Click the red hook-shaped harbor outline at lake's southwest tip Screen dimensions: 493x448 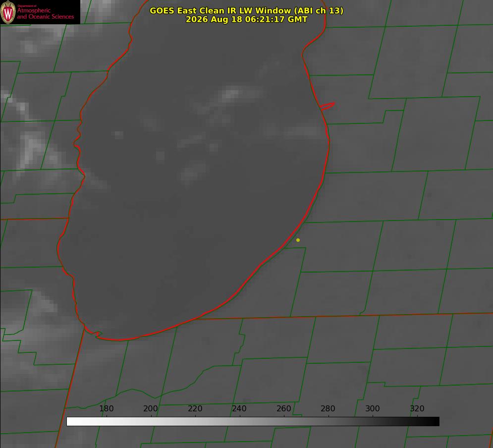(93, 333)
